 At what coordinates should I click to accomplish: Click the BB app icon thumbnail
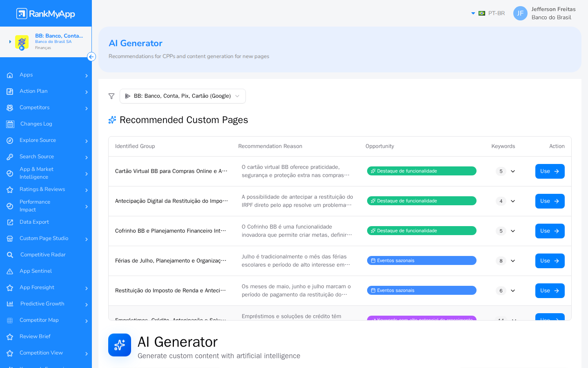[22, 42]
